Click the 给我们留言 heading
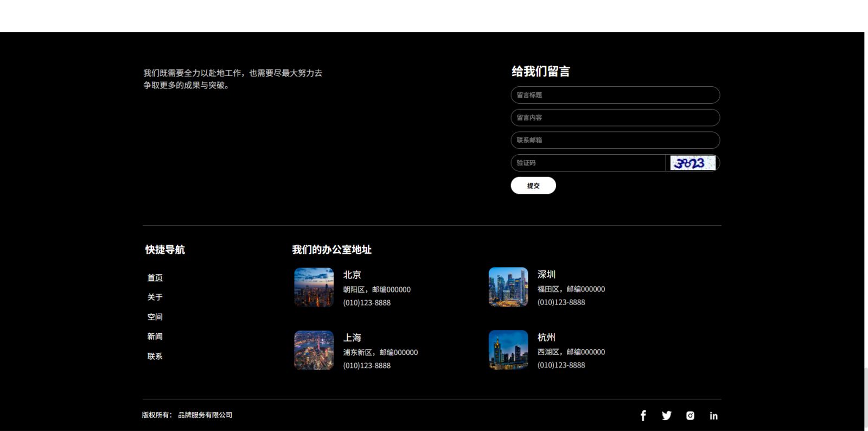 [541, 71]
